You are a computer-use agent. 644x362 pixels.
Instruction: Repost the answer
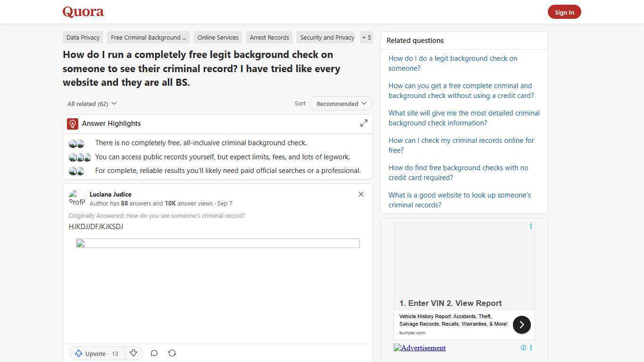(x=172, y=353)
